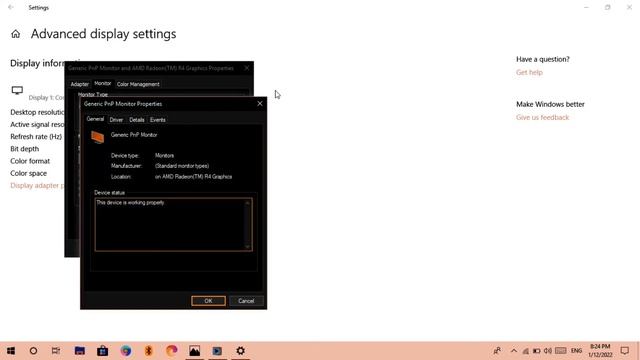
Task: Switch to the Adapter tab
Action: click(x=80, y=84)
